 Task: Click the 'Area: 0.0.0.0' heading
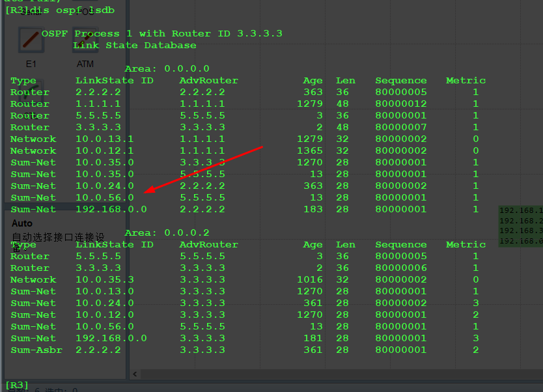pos(167,68)
